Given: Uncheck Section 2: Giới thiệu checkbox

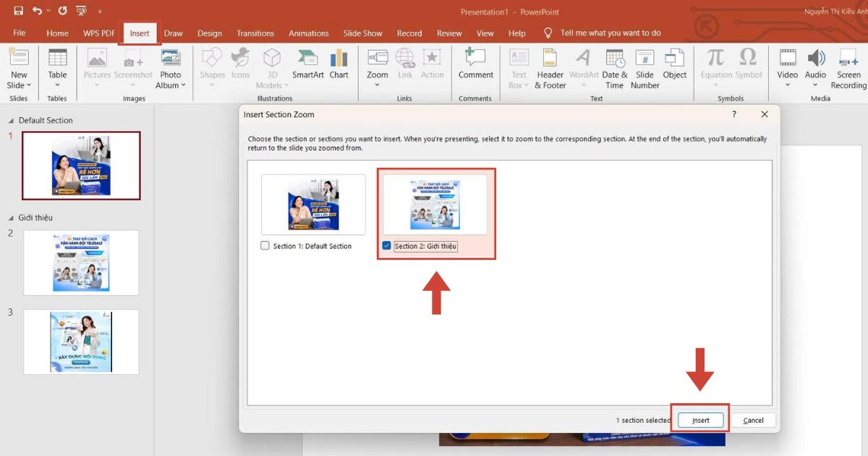Looking at the screenshot, I should 387,246.
